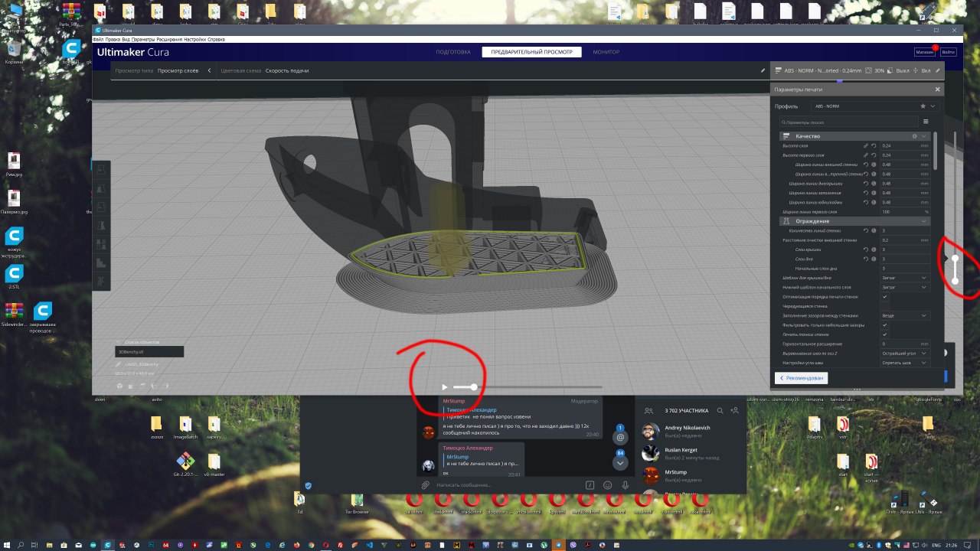
Task: Open the Расширения menu in Cura
Action: click(x=170, y=39)
